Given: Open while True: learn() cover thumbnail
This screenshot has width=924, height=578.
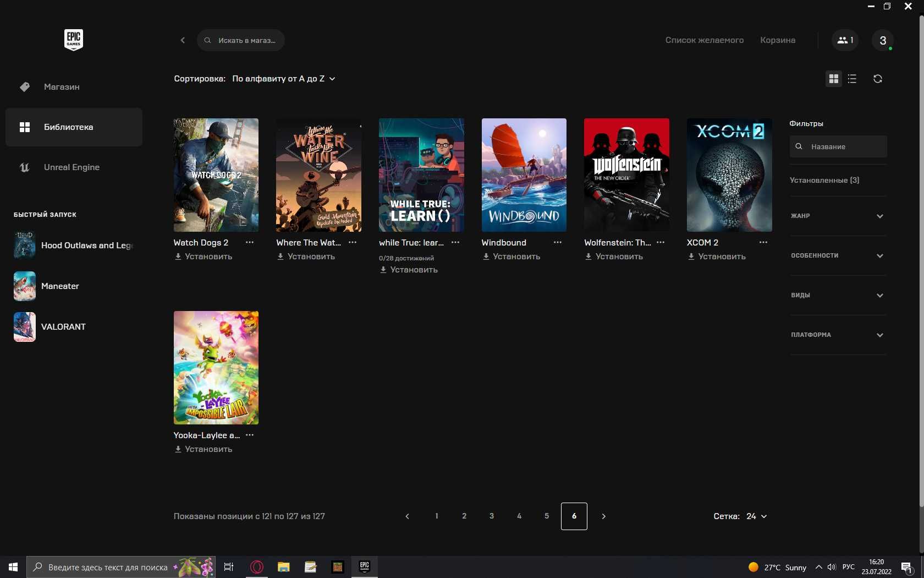Looking at the screenshot, I should tap(421, 175).
